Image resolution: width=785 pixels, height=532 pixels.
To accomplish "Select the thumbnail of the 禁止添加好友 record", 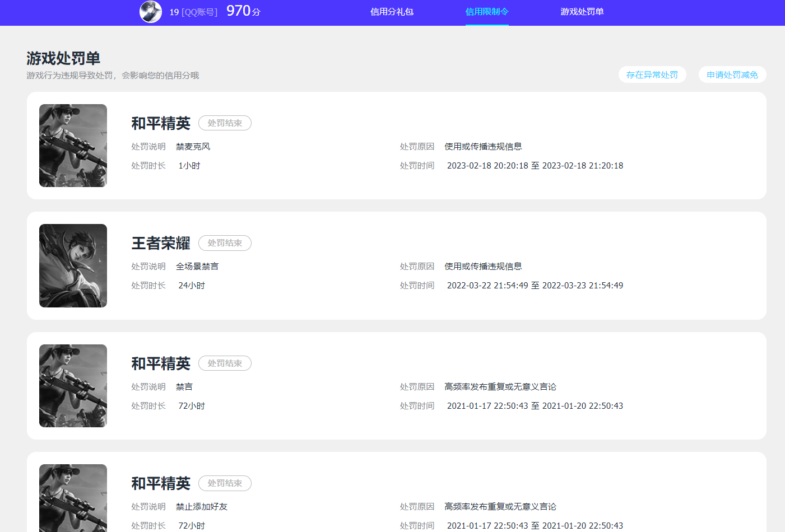I will 73,498.
